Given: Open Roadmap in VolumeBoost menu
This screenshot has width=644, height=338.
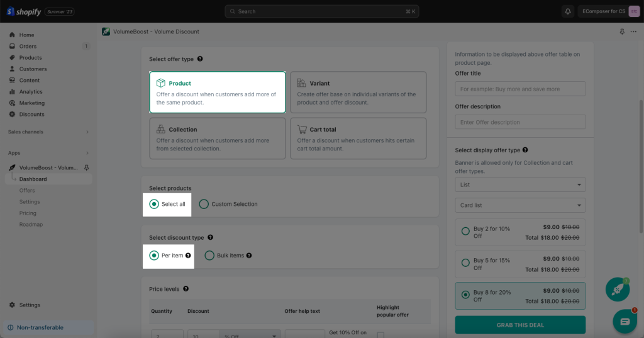Looking at the screenshot, I should coord(31,225).
